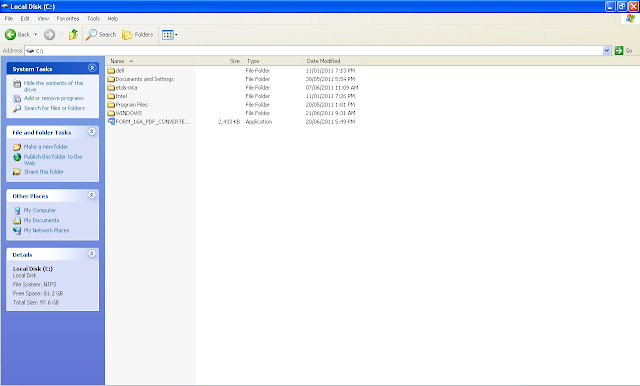Image resolution: width=640 pixels, height=386 pixels.
Task: Click Add or remove programs link
Action: tap(54, 98)
